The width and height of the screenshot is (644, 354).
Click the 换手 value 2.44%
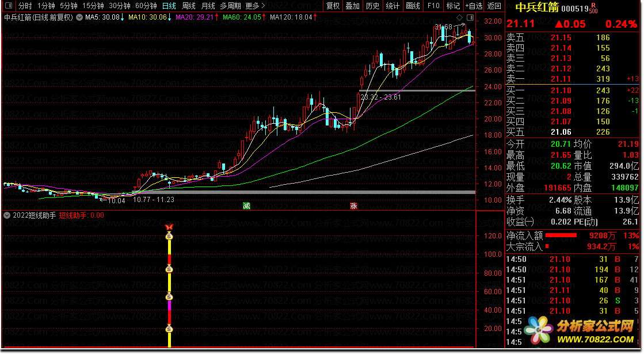[x=560, y=200]
